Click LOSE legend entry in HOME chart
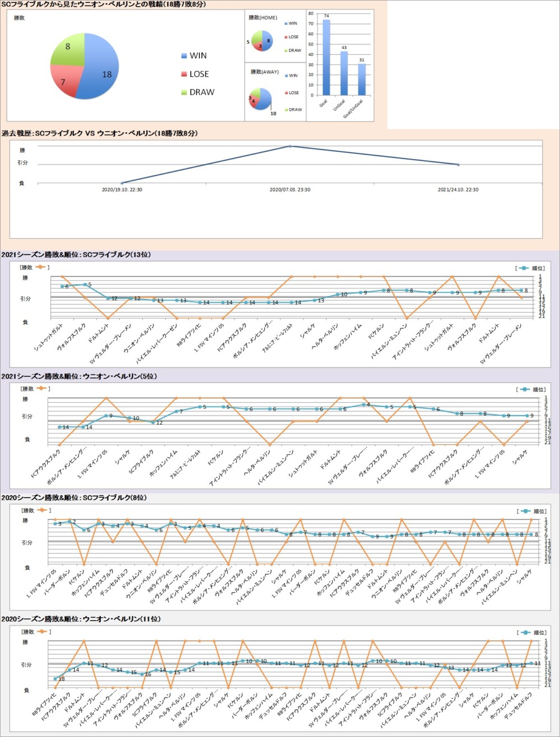560x737 pixels. click(292, 37)
